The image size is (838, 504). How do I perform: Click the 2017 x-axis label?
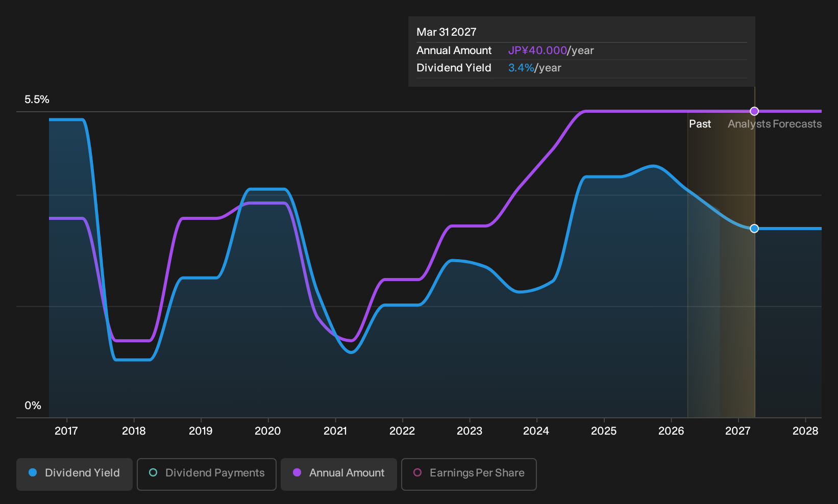pyautogui.click(x=66, y=431)
